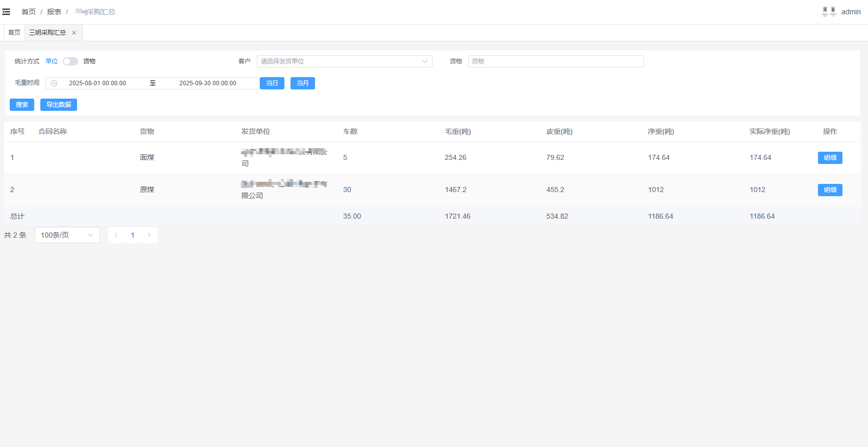Toggle statistics mode between 单位 and 货物

click(x=70, y=61)
